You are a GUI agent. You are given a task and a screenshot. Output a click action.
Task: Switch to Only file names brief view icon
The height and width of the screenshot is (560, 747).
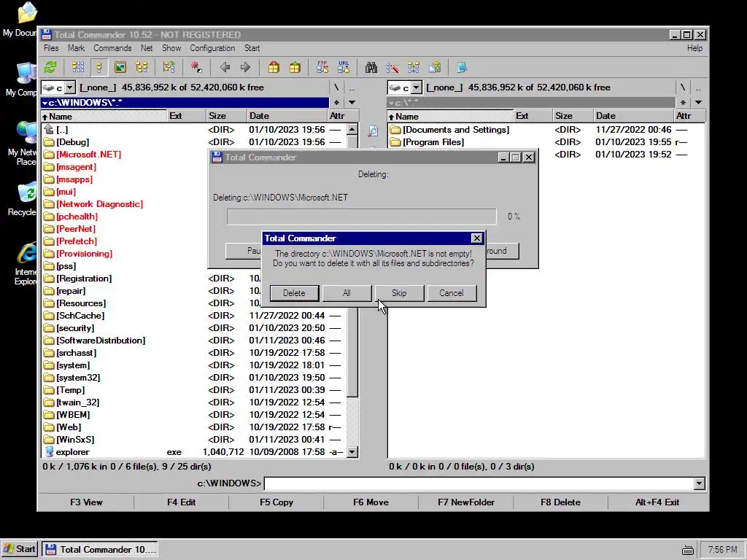pyautogui.click(x=78, y=67)
